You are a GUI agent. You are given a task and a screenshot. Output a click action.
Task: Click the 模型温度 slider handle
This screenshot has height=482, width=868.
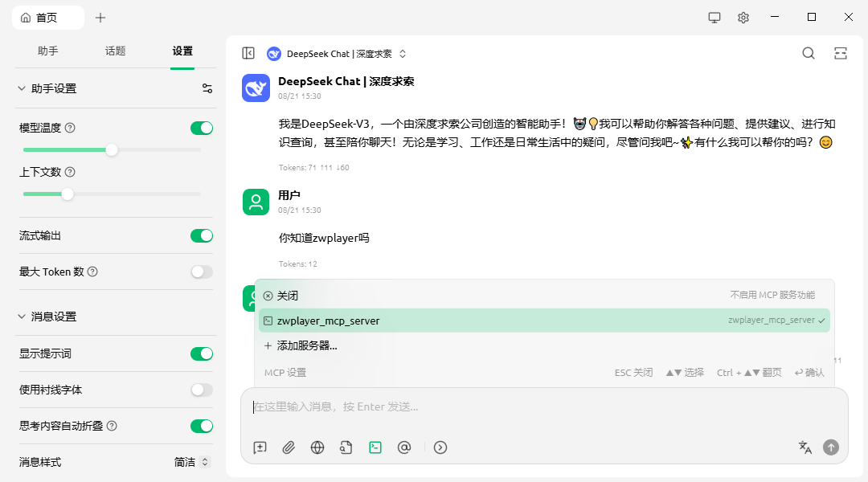pyautogui.click(x=111, y=150)
